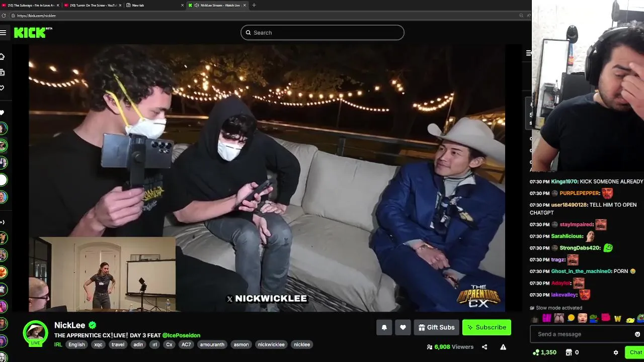644x362 pixels.
Task: Open the emoji picker in chat
Action: [x=637, y=334]
